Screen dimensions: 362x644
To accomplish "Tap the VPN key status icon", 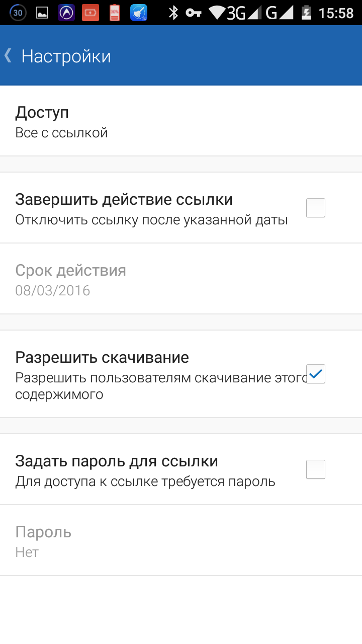I will point(194,13).
